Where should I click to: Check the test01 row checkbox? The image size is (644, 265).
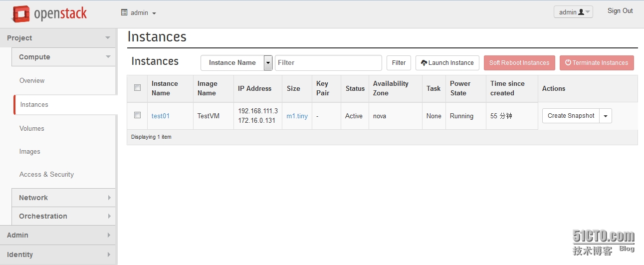138,115
